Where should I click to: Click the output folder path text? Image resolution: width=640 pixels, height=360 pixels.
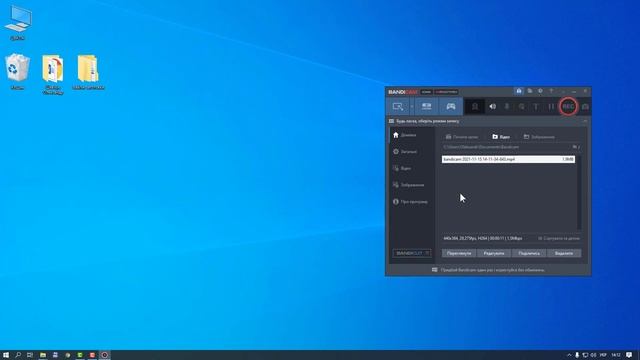pos(481,147)
